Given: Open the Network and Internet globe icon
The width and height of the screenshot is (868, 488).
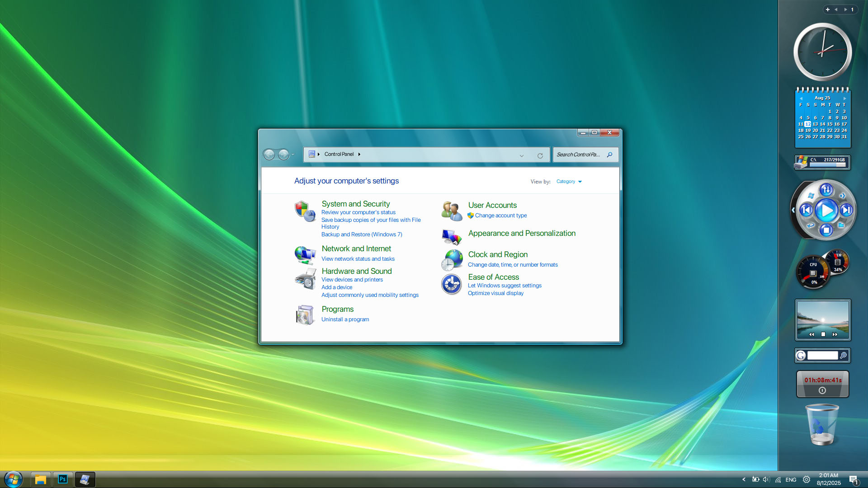Looking at the screenshot, I should (305, 255).
